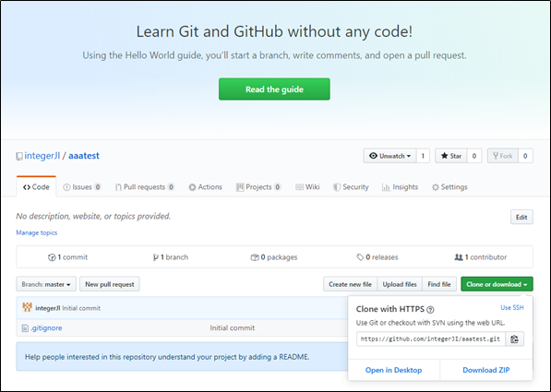Click the Upload files button
This screenshot has width=551, height=392.
[x=400, y=284]
